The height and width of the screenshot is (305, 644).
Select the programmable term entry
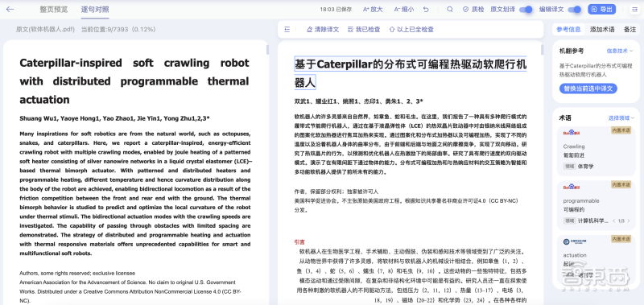[x=596, y=205]
